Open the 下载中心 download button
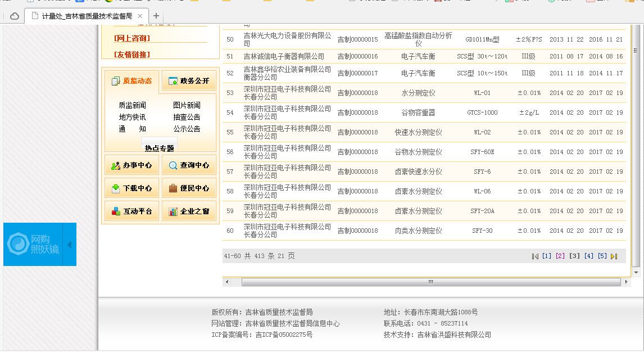 tap(132, 188)
